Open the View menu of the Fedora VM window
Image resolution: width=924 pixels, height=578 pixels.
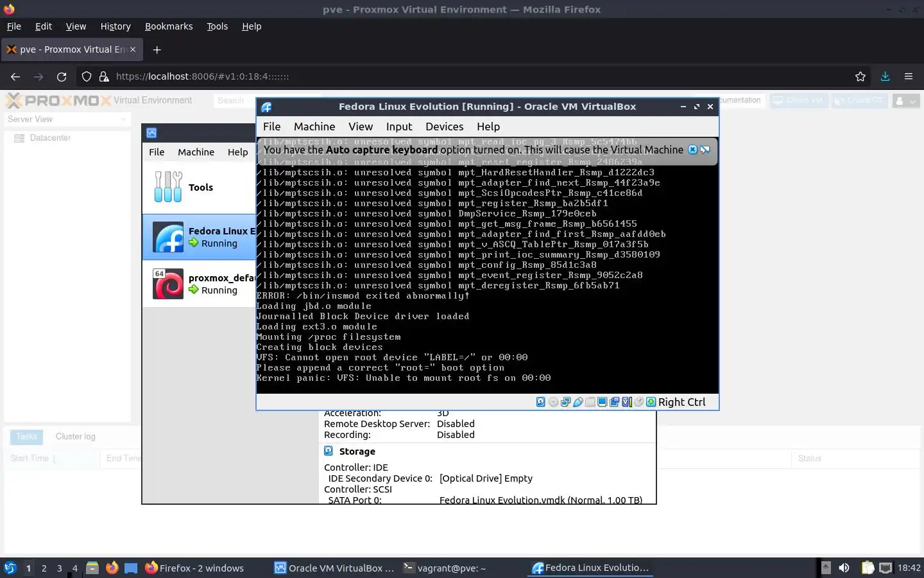click(x=361, y=127)
